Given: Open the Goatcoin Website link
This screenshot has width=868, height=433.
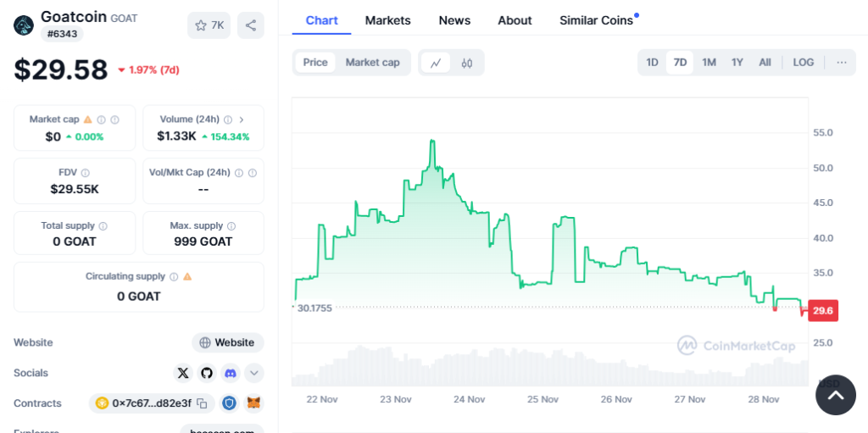Looking at the screenshot, I should (x=227, y=342).
